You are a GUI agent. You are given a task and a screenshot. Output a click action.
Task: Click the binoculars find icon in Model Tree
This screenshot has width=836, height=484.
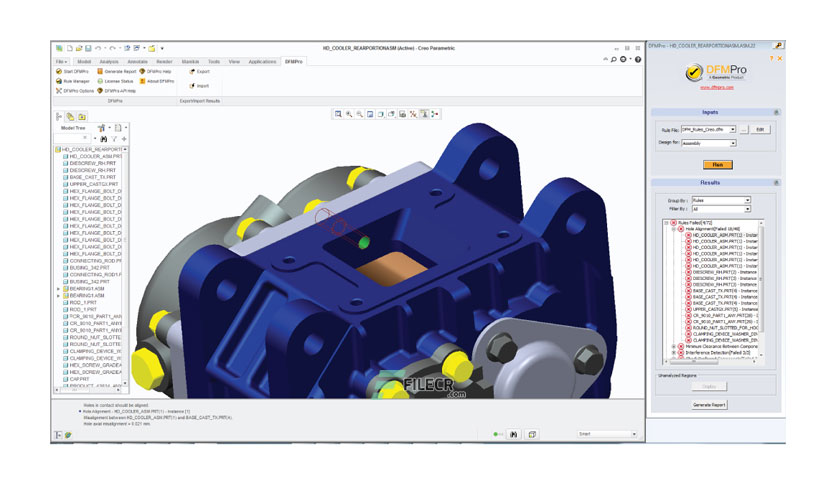(103, 139)
